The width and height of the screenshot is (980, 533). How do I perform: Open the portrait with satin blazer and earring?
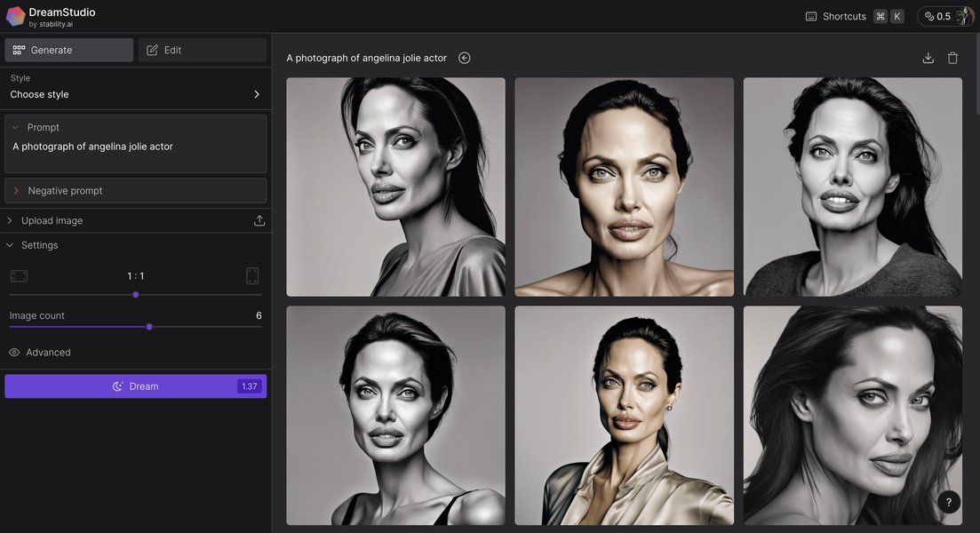[625, 416]
